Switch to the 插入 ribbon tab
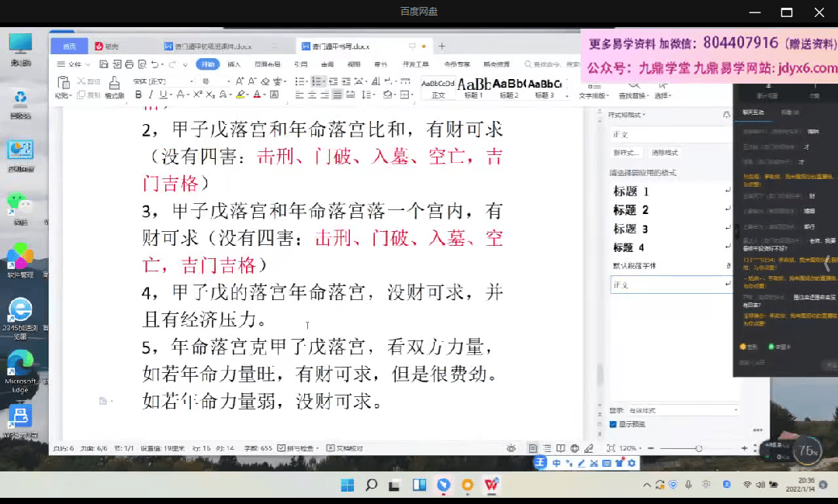 (x=234, y=64)
